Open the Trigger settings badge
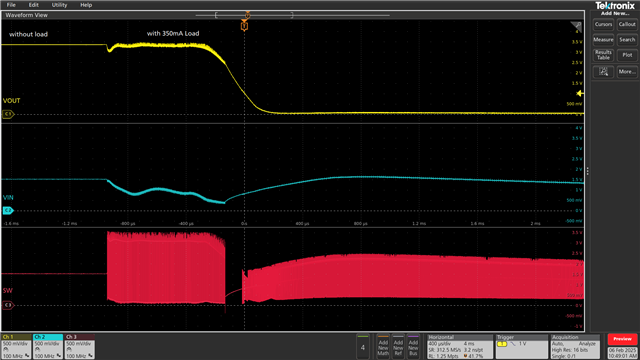The height and width of the screenshot is (360, 640). pyautogui.click(x=521, y=347)
